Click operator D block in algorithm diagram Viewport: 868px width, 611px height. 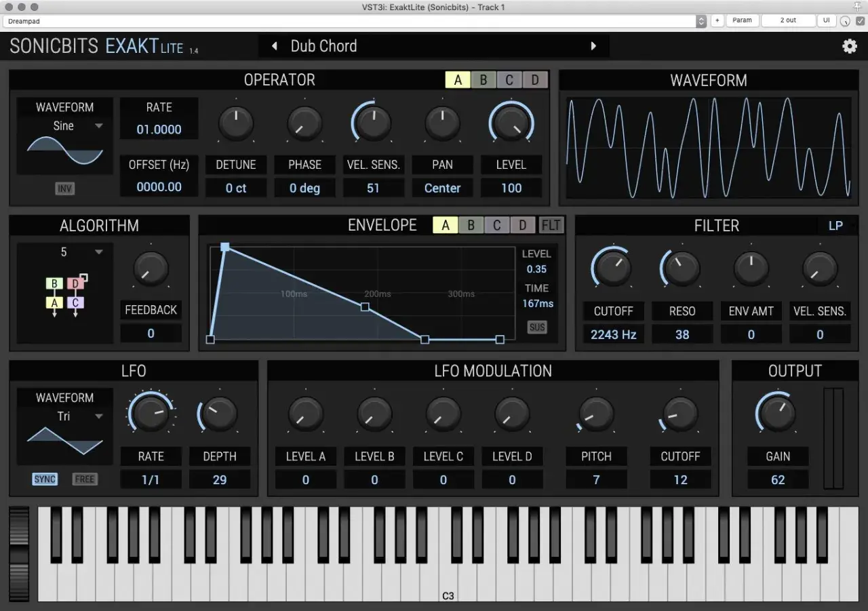tap(76, 283)
